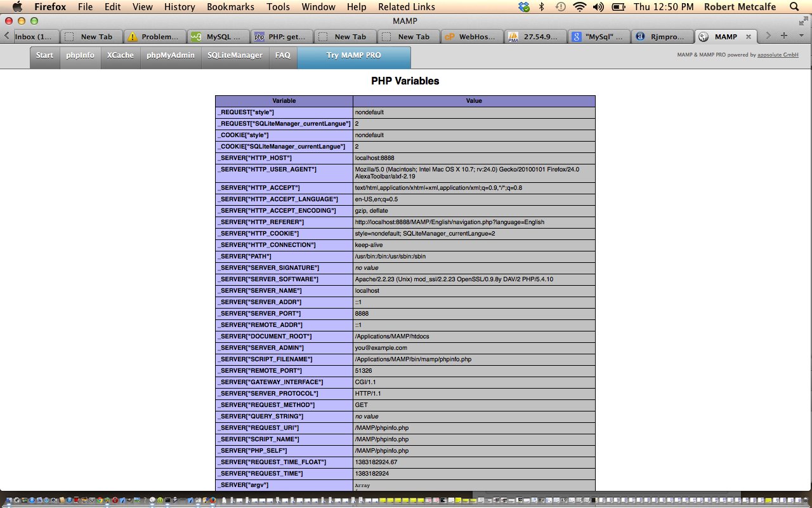812x508 pixels.
Task: Open the Firefox application menu
Action: pyautogui.click(x=50, y=7)
